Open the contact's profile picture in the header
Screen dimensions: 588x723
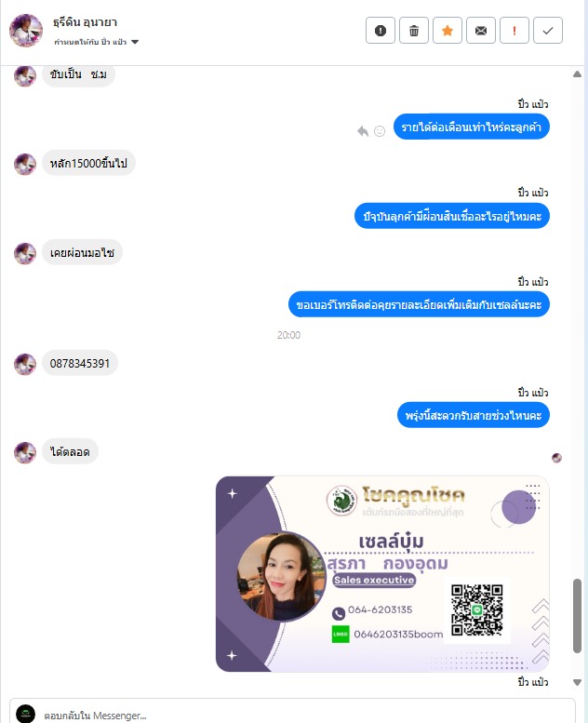(26, 31)
